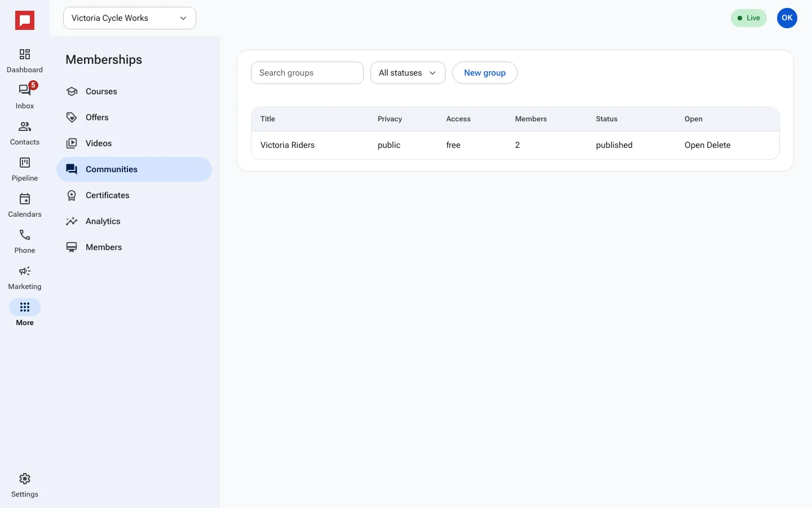Open the Victoria Cycle Works account dropdown
The height and width of the screenshot is (508, 812).
[130, 18]
